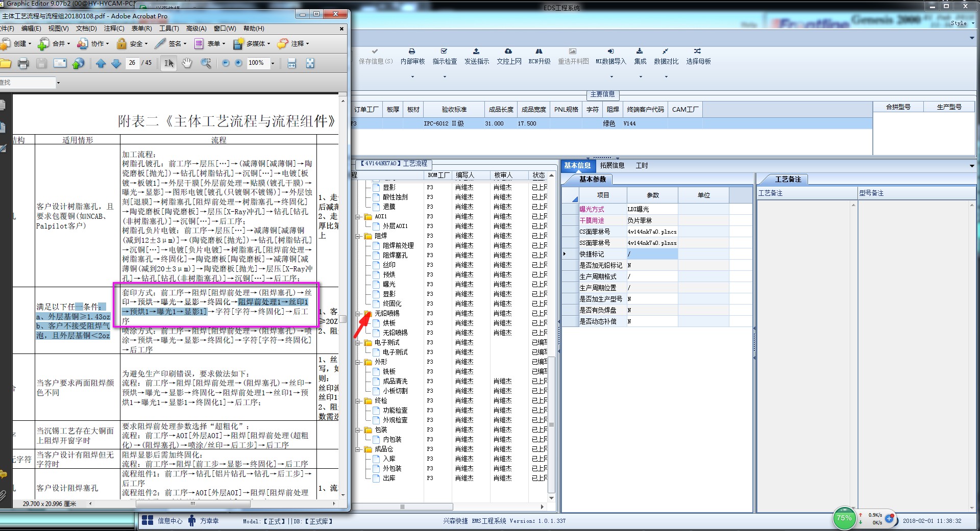Click the Acrobat 查找 search field
The height and width of the screenshot is (531, 980).
point(28,83)
